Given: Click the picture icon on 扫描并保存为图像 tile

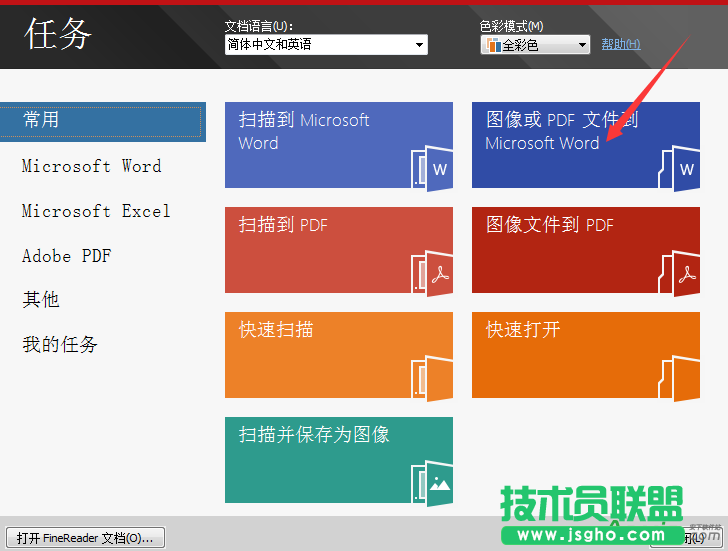Looking at the screenshot, I should coord(432,483).
